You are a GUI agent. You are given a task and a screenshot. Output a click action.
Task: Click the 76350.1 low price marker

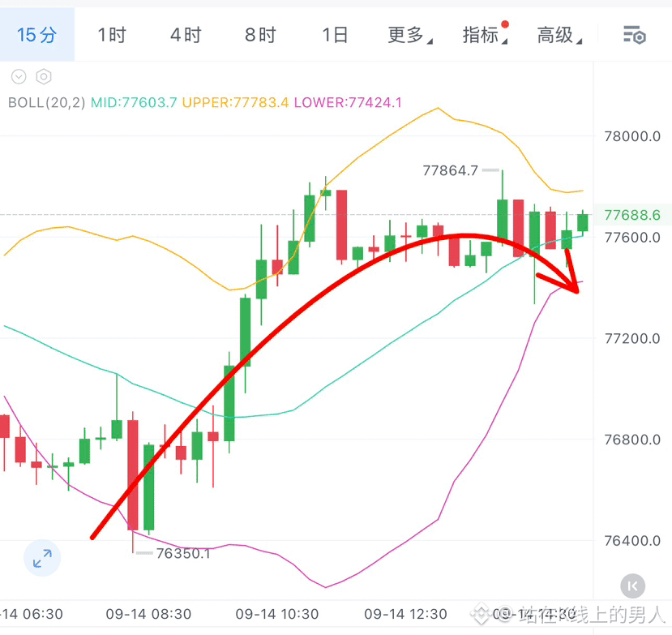183,554
